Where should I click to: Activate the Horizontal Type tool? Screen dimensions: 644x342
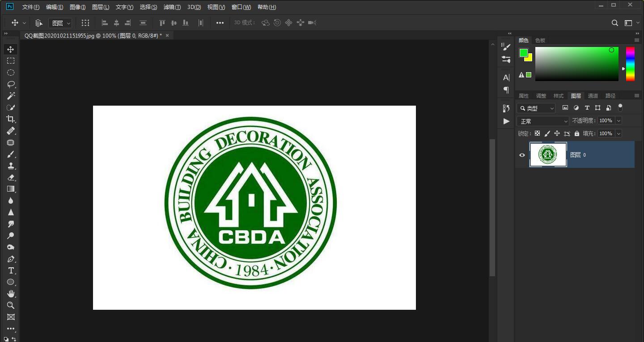11,271
